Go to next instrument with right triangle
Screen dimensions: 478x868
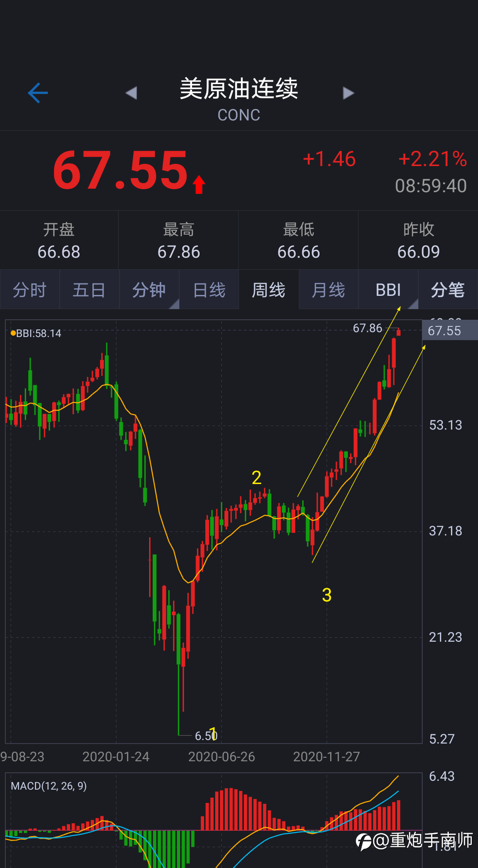coord(349,93)
